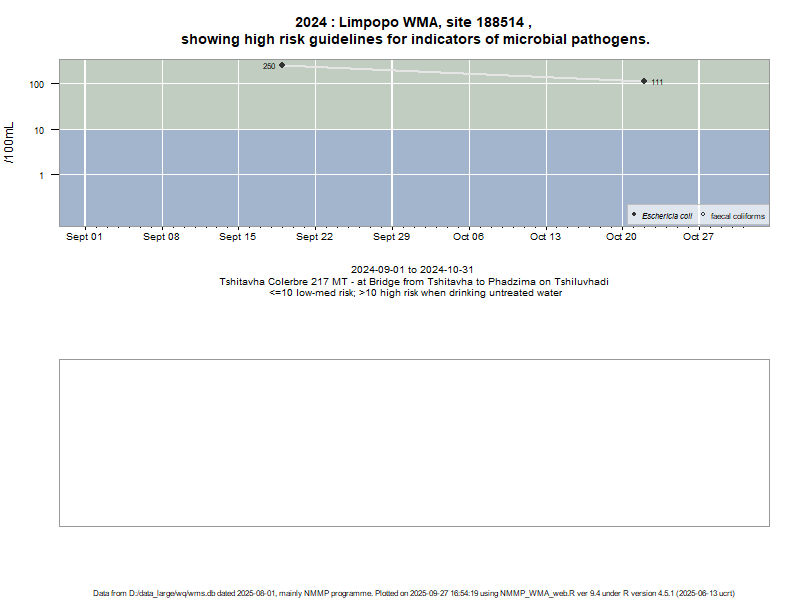Viewport: 800px width, 600px height.
Task: Click the 'Oct 06' x-axis label
Action: (468, 237)
